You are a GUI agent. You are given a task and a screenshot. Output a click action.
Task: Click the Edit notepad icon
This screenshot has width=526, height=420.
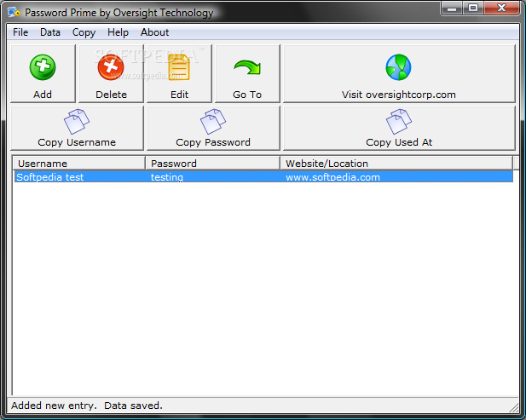(179, 67)
